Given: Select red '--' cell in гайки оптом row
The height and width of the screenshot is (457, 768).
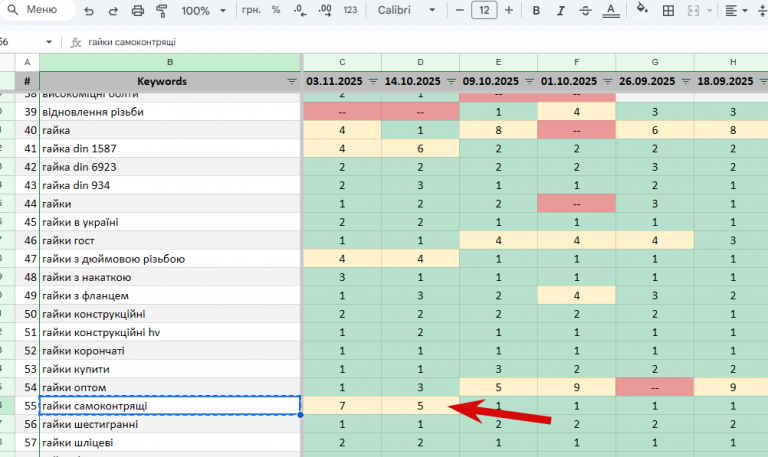Looking at the screenshot, I should pyautogui.click(x=655, y=387).
